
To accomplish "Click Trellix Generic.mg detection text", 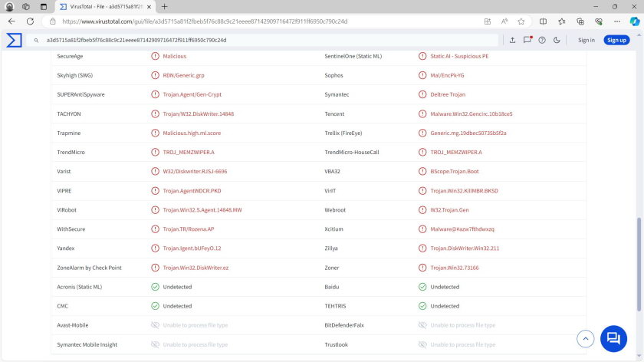I will pos(468,133).
